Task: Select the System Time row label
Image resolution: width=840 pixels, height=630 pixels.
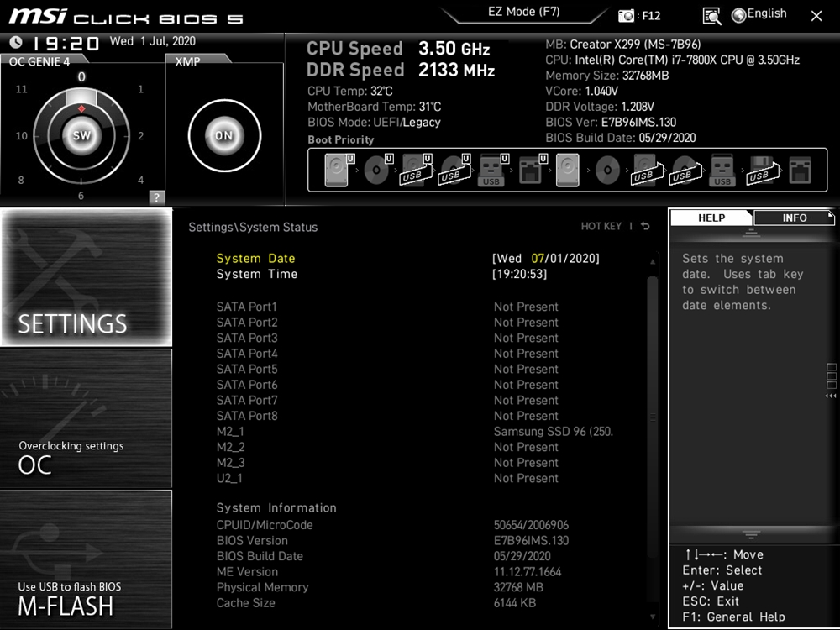Action: click(x=256, y=274)
